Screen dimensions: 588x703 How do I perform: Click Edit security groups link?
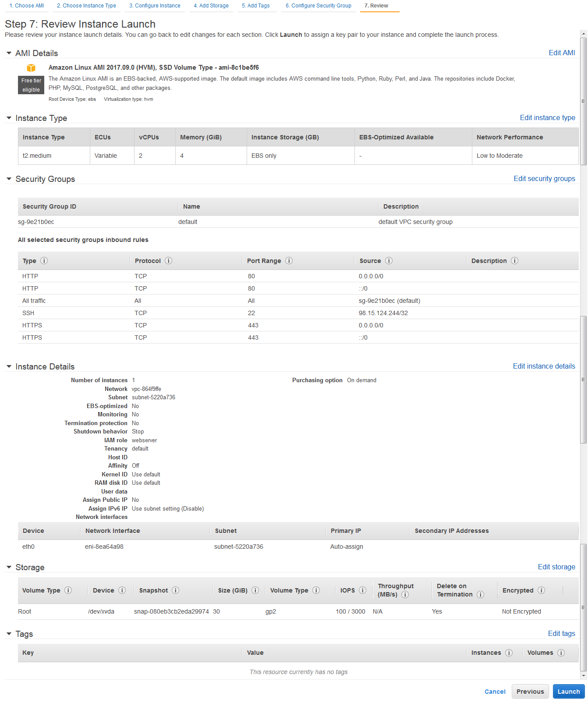tap(544, 178)
